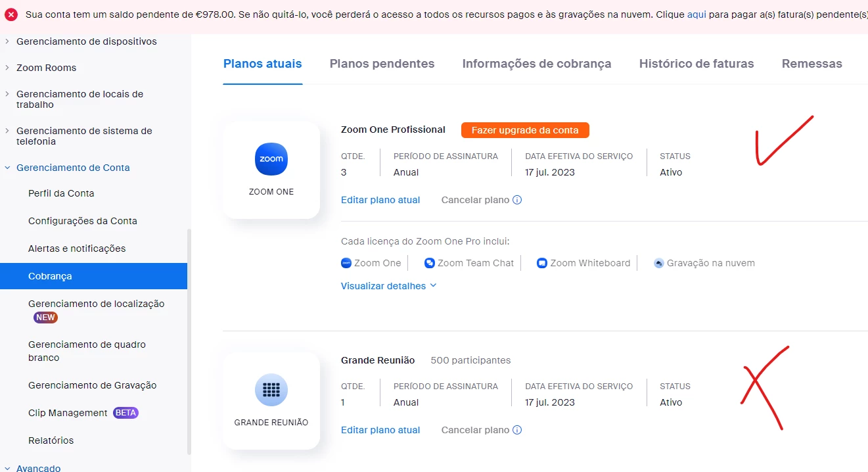Click Cancelar plano for Grande Reunião
Screen dimensions: 868x472
[475, 430]
